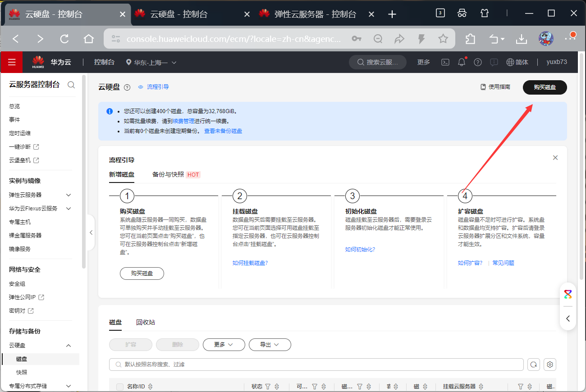
Task: Click the browser address bar URL
Action: pos(234,39)
